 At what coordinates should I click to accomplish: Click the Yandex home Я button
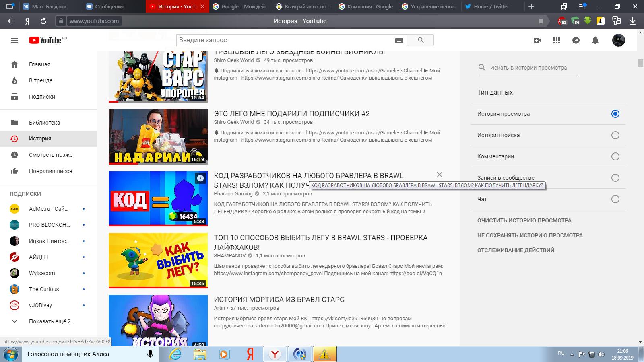[27, 21]
